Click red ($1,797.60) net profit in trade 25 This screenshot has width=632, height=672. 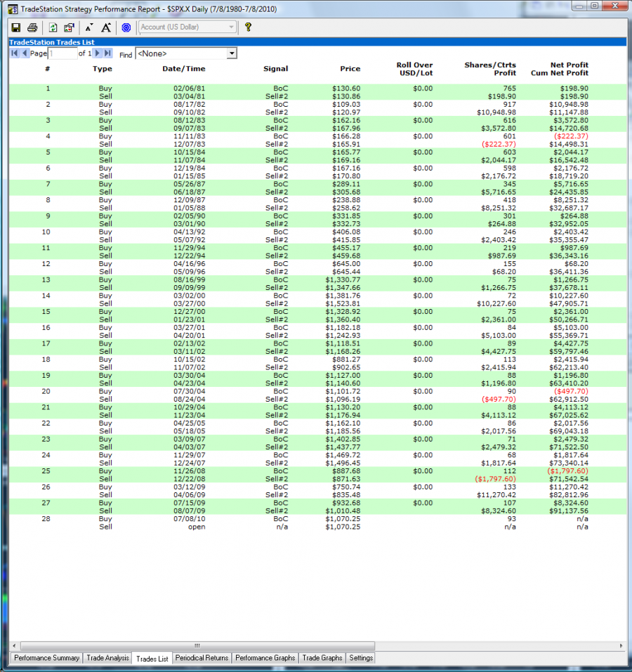(x=567, y=471)
